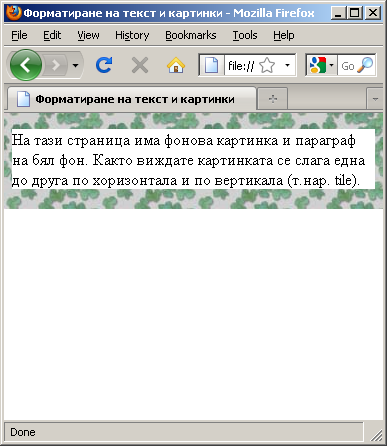Open a new tab with plus button
Screen dimensions: 387x446
click(x=273, y=99)
